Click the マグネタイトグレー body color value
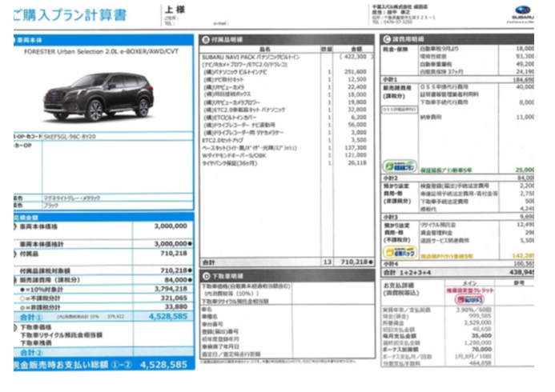 pos(71,198)
